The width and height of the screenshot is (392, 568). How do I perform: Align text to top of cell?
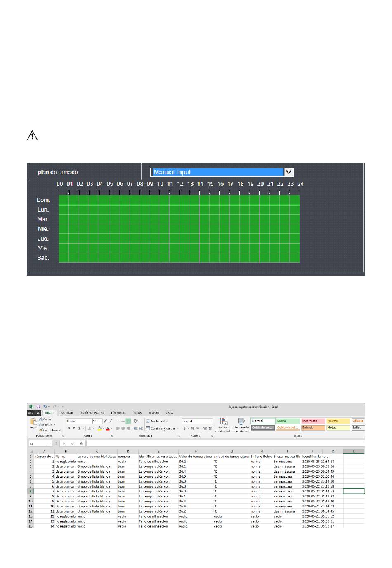pyautogui.click(x=118, y=421)
